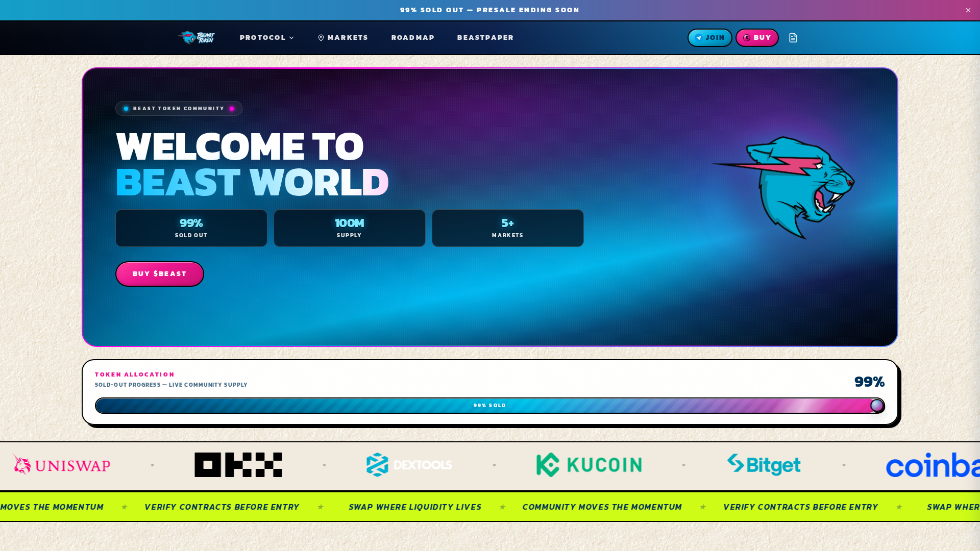This screenshot has height=551, width=980.
Task: Click the Coinbase logo in exchange ticker
Action: click(933, 465)
